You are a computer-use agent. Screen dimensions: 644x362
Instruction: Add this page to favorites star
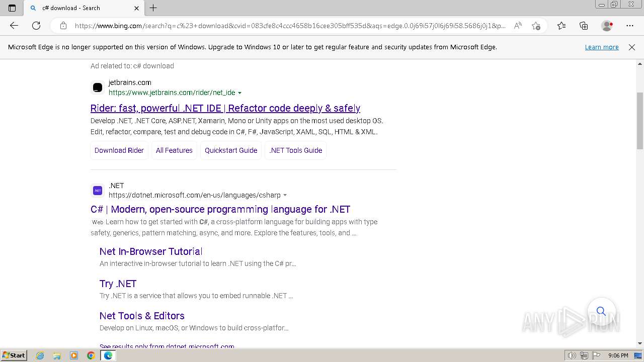[536, 26]
